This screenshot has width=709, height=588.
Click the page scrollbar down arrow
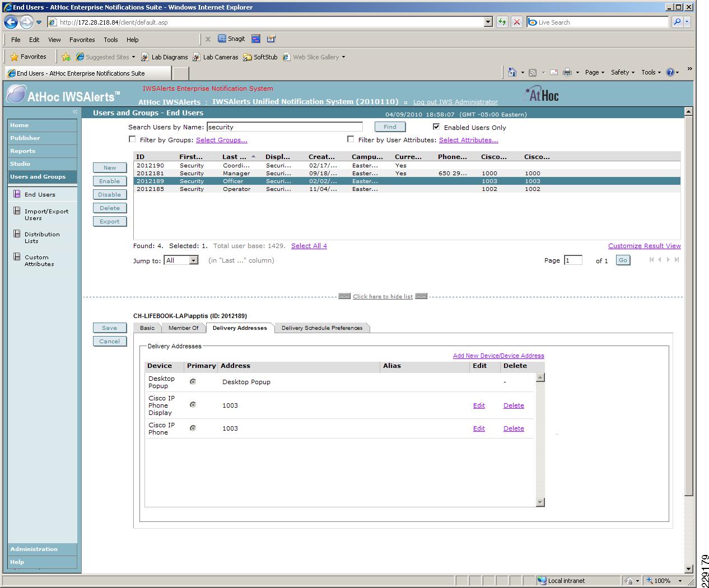pos(689,568)
